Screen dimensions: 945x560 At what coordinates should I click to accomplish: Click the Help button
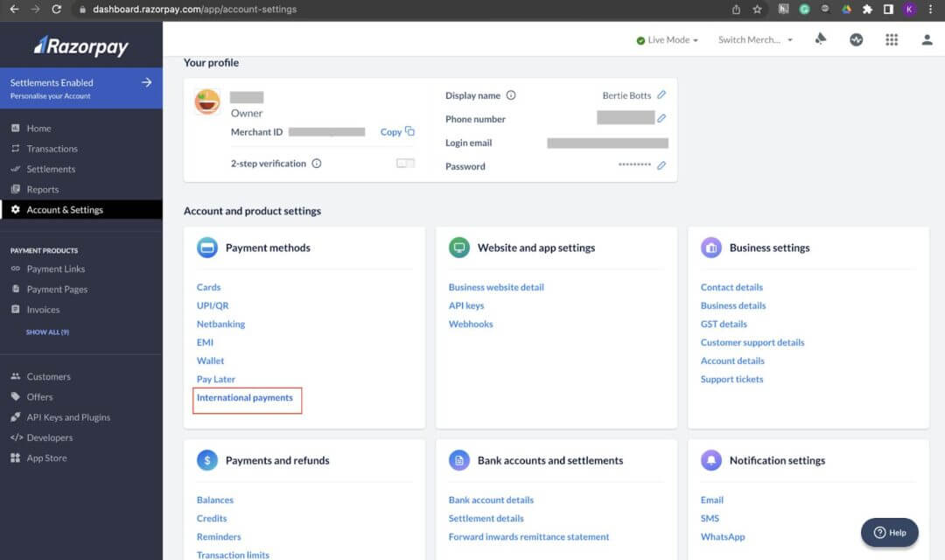click(889, 532)
